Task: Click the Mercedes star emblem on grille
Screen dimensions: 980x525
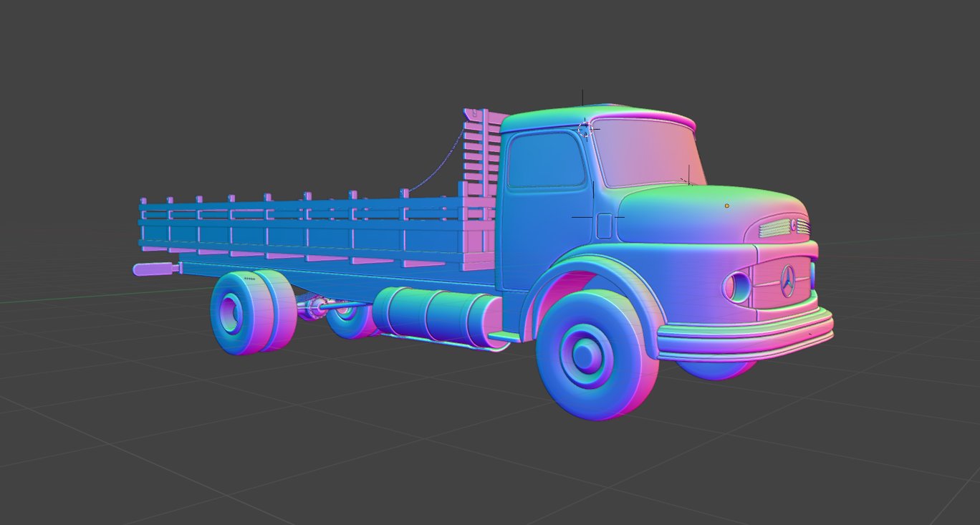Action: [x=787, y=280]
